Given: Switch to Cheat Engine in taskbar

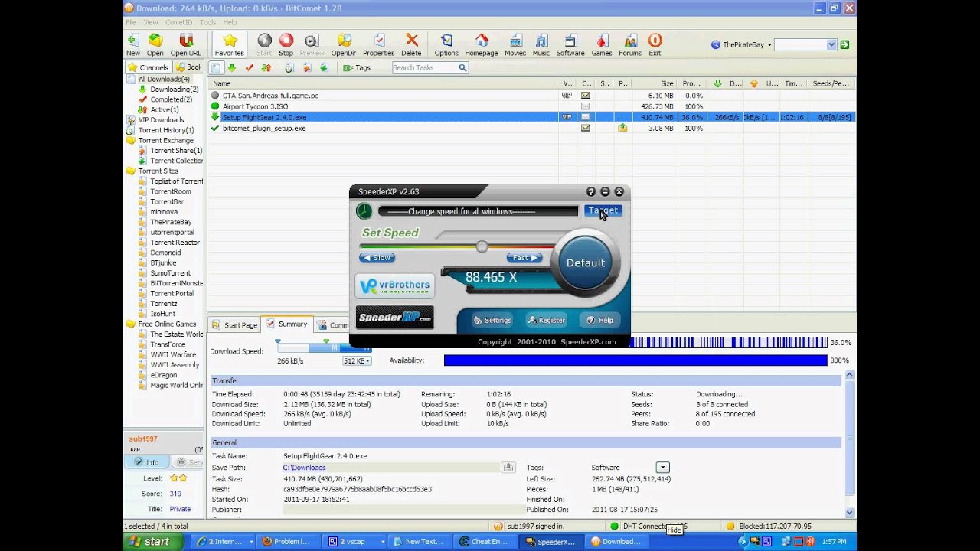Looking at the screenshot, I should point(486,541).
